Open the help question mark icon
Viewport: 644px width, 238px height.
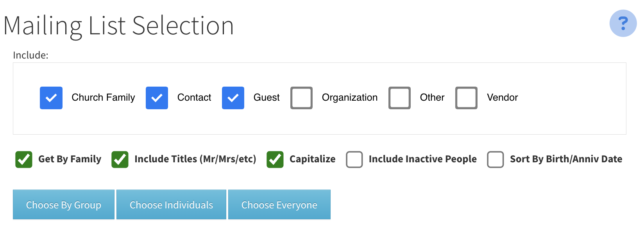tap(623, 23)
